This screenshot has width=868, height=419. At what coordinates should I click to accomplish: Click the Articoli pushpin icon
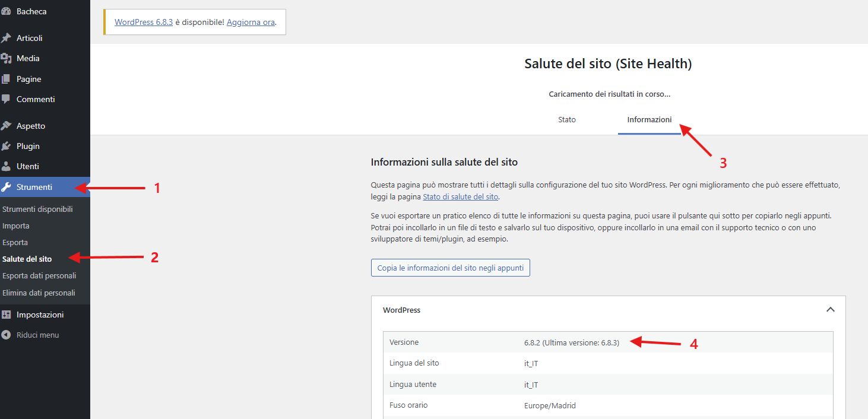tap(7, 38)
